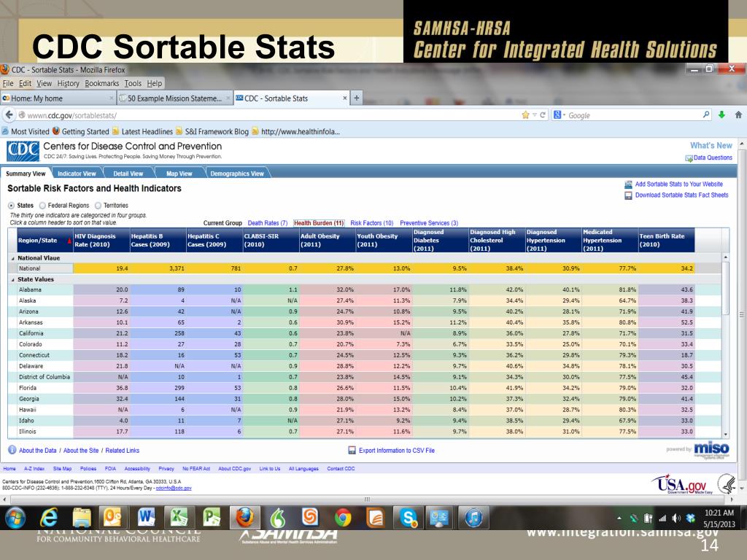Open Excel from the taskbar
Screen dimensions: 747x560
[179, 518]
